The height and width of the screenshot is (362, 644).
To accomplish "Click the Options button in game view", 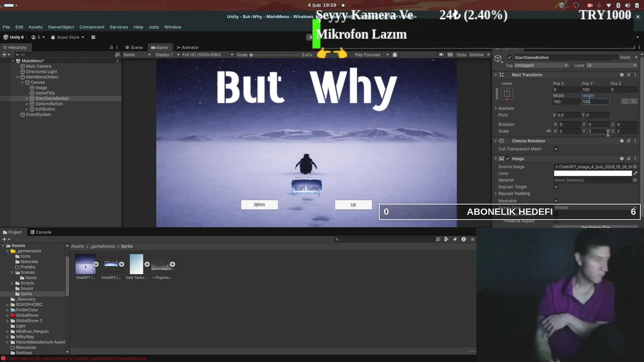I will [259, 205].
